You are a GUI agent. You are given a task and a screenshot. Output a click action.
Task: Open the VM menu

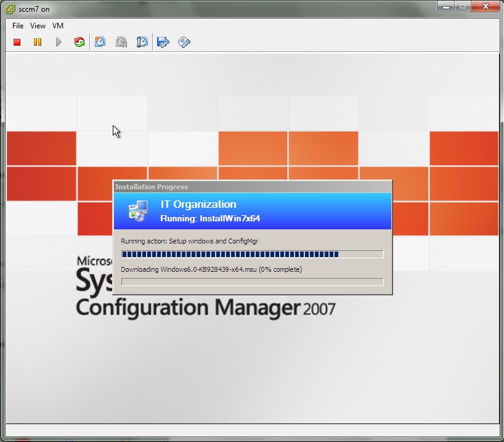coord(58,26)
